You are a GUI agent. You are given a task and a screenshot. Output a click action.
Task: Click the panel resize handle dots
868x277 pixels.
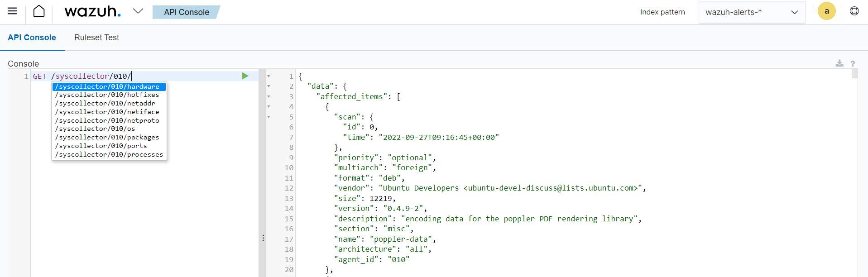[263, 238]
